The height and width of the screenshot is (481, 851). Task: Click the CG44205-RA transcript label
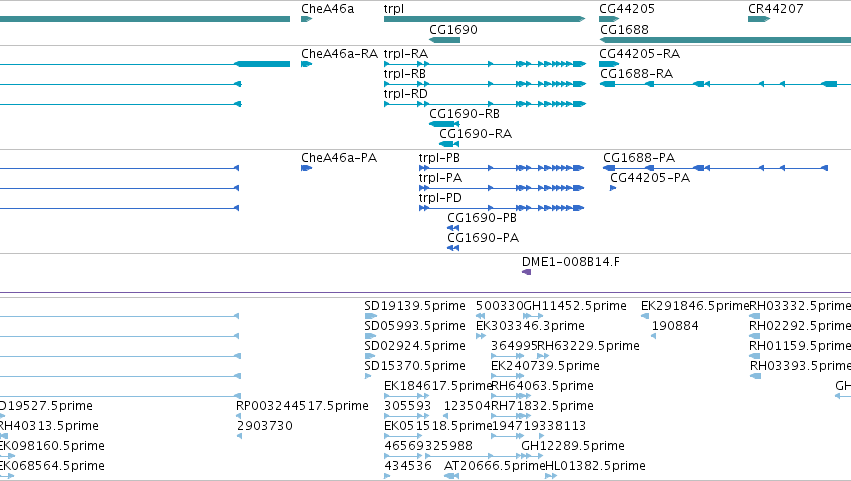coord(639,54)
